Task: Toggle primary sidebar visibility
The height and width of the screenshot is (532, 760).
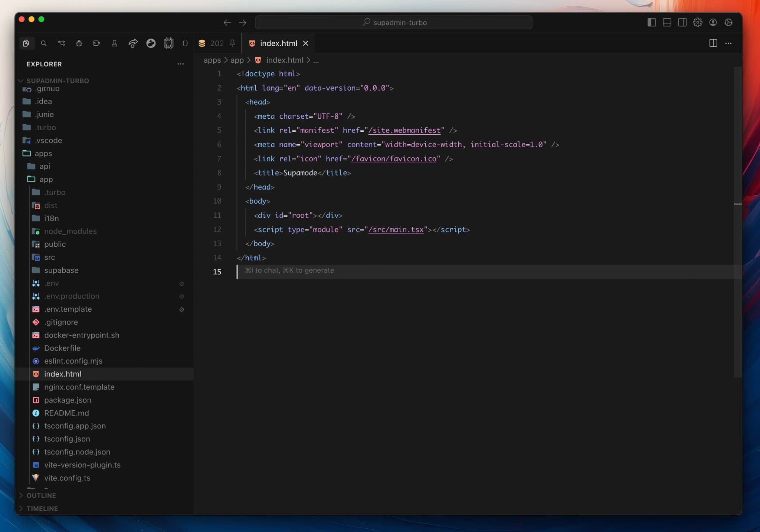Action: coord(652,22)
